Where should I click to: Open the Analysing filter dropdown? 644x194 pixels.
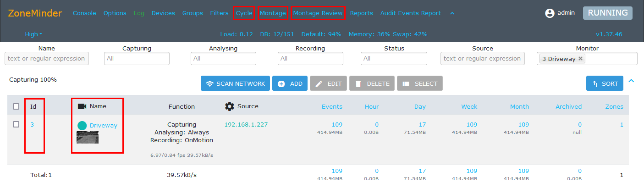(x=223, y=58)
